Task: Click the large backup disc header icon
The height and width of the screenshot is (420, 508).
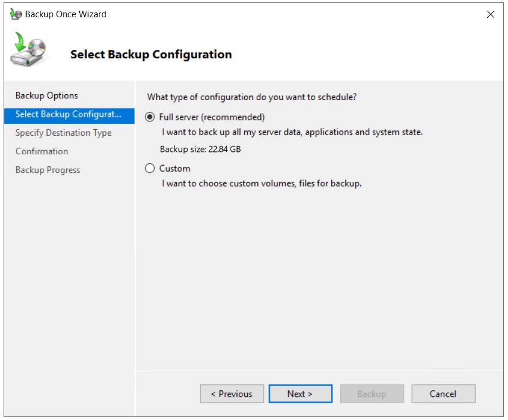Action: coord(29,51)
